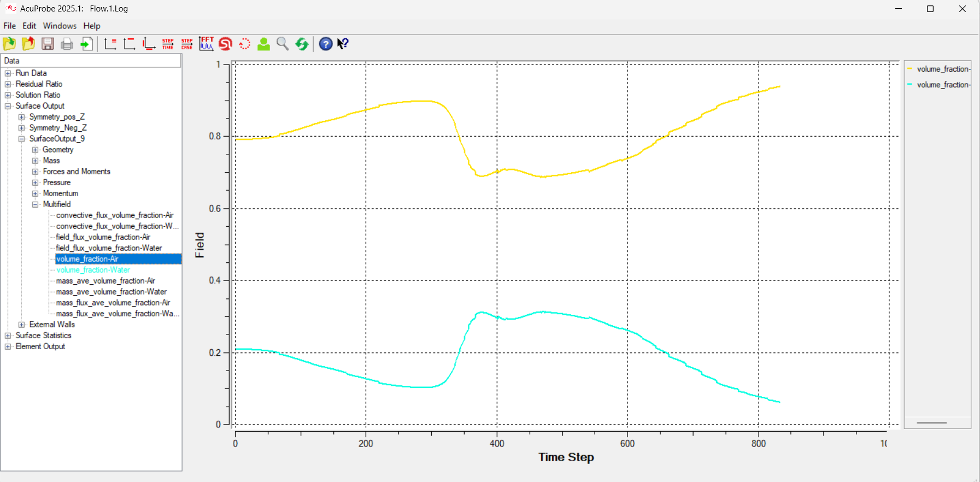
Task: Click the red S spiral icon
Action: tap(225, 44)
